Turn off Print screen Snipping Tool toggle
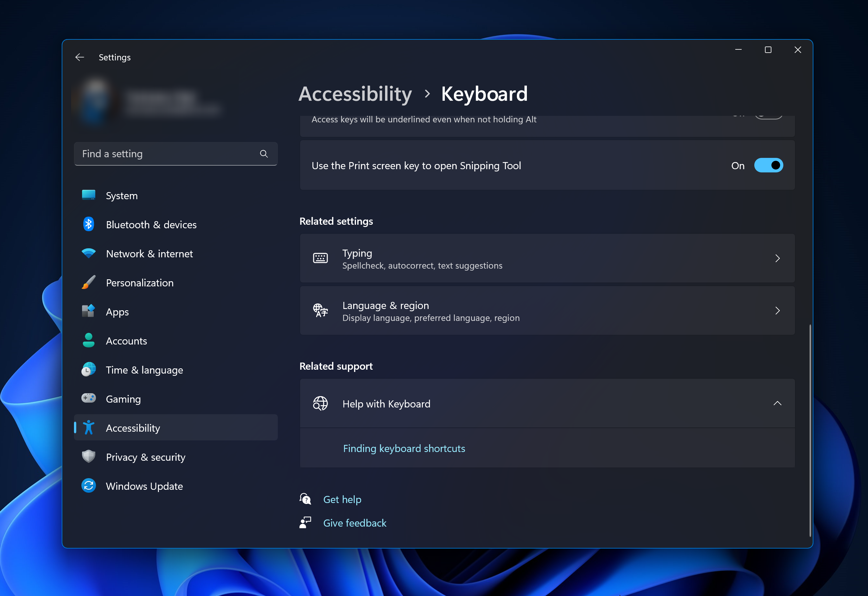Viewport: 868px width, 596px height. (x=768, y=165)
